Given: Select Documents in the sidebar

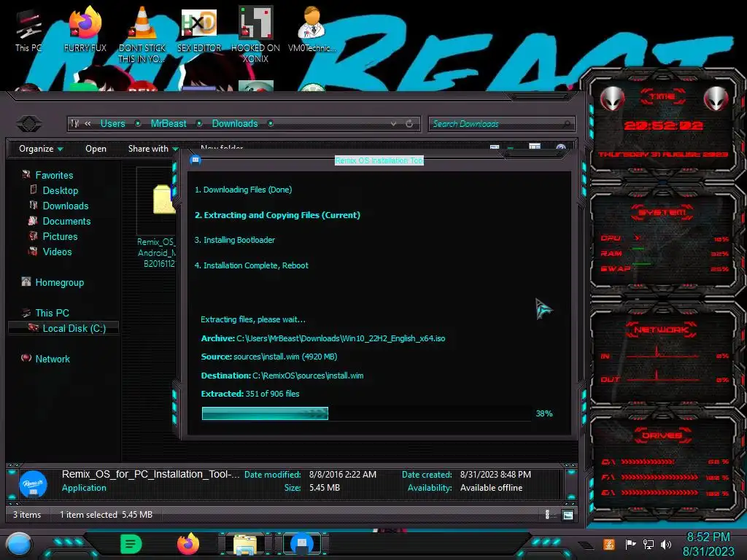Looking at the screenshot, I should 66,221.
